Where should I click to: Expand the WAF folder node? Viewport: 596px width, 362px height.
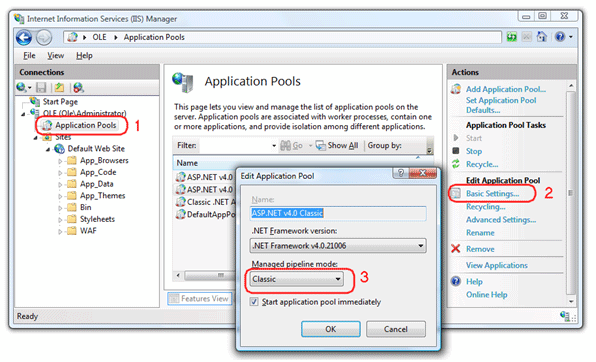(x=60, y=232)
